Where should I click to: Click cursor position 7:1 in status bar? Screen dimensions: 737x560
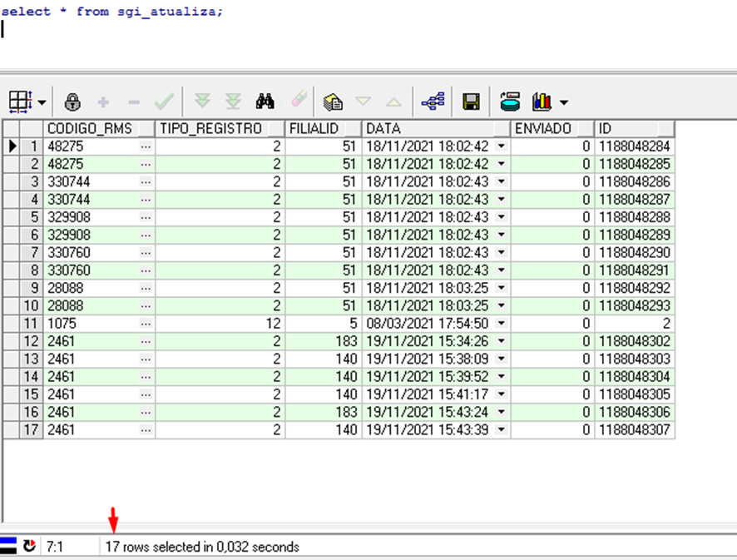[55, 547]
